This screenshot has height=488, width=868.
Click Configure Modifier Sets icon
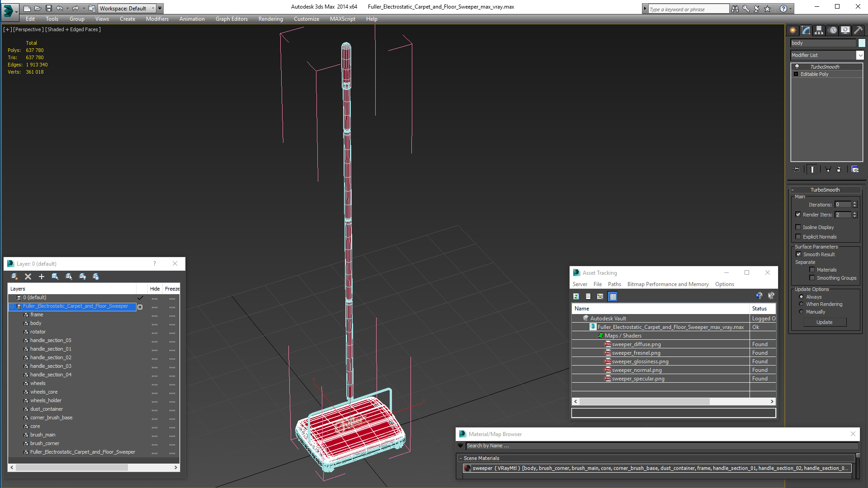coord(855,169)
